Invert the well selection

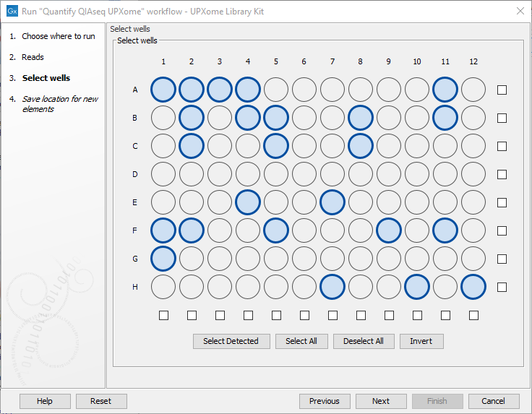[421, 341]
